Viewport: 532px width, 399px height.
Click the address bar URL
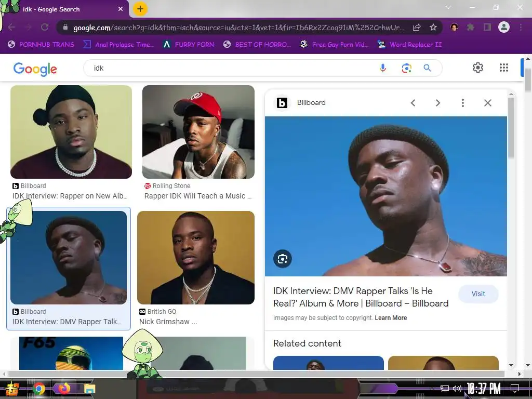coord(238,28)
